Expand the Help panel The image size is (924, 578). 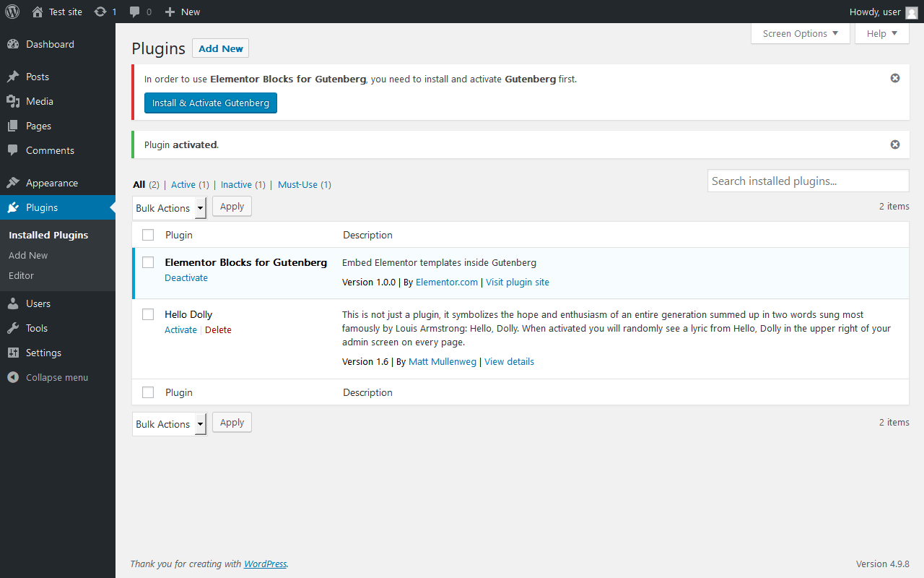pyautogui.click(x=882, y=33)
